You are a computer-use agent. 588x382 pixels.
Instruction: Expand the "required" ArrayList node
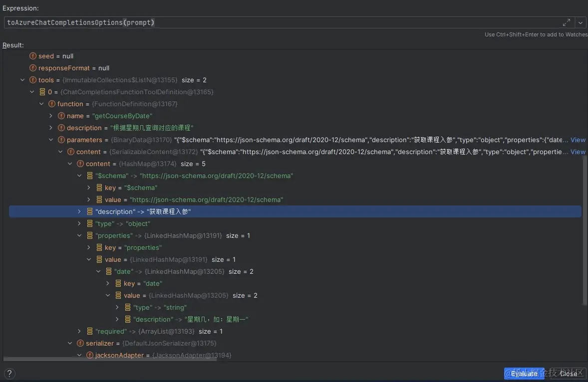[x=79, y=331]
